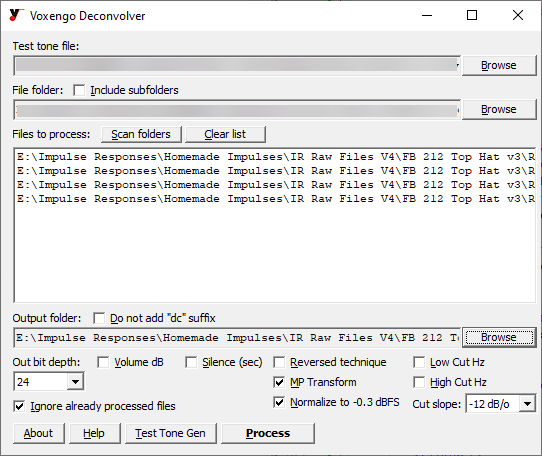Enable Reversed technique checkbox
Screen dimensions: 542x456
(279, 362)
